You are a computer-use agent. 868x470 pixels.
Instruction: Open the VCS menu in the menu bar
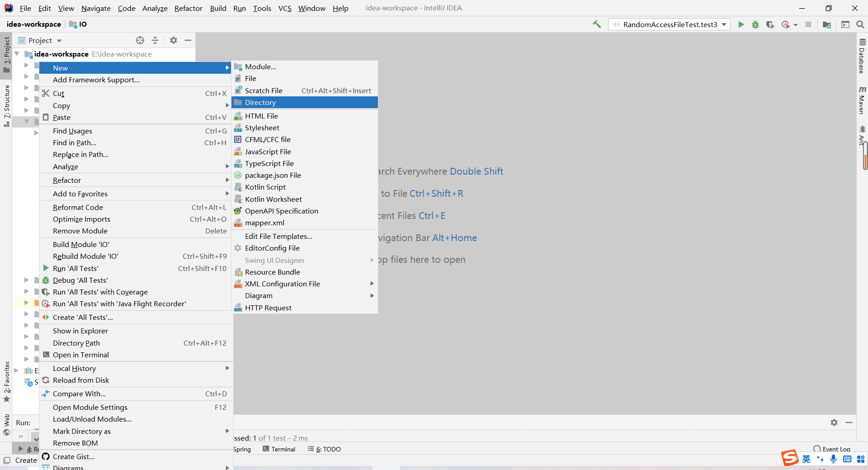(285, 8)
